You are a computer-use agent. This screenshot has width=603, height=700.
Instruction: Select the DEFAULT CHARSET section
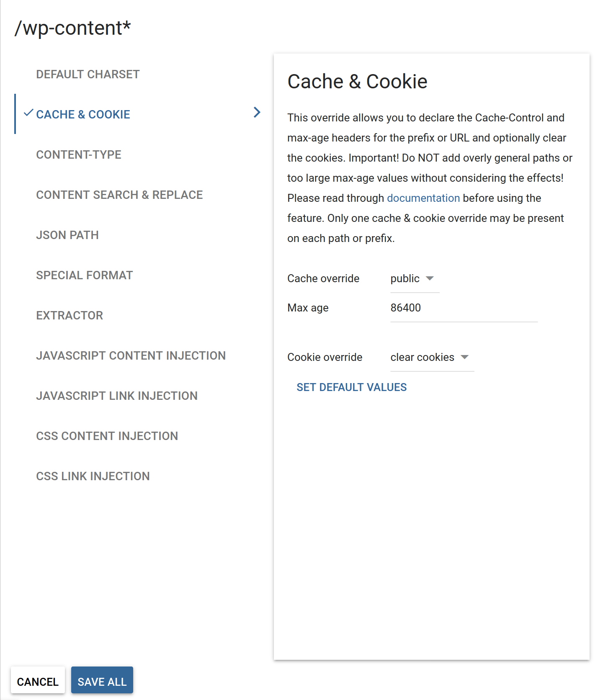[88, 74]
